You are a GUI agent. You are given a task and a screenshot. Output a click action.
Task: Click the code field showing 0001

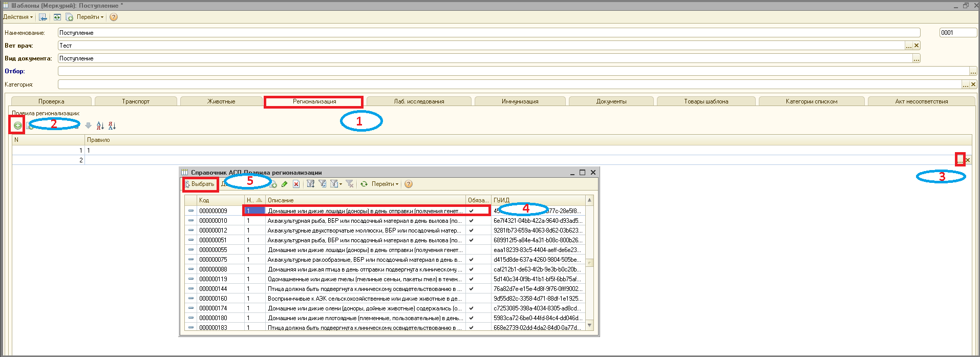(958, 33)
